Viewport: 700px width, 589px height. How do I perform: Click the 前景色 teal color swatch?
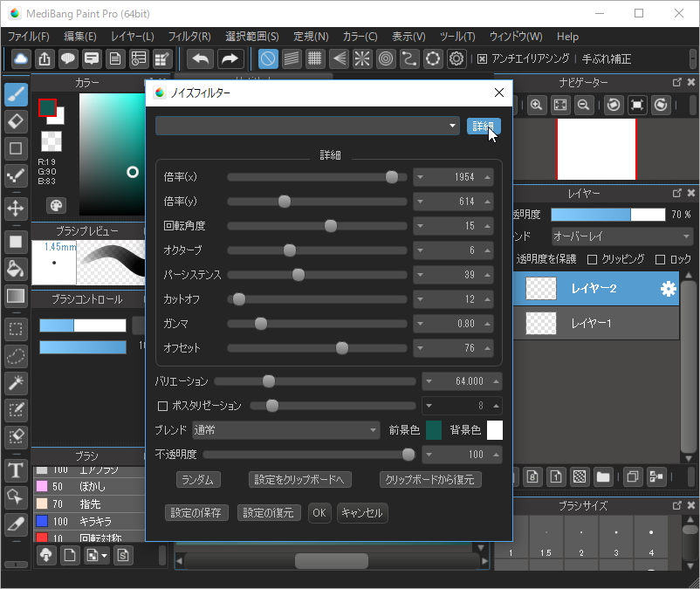click(x=434, y=430)
